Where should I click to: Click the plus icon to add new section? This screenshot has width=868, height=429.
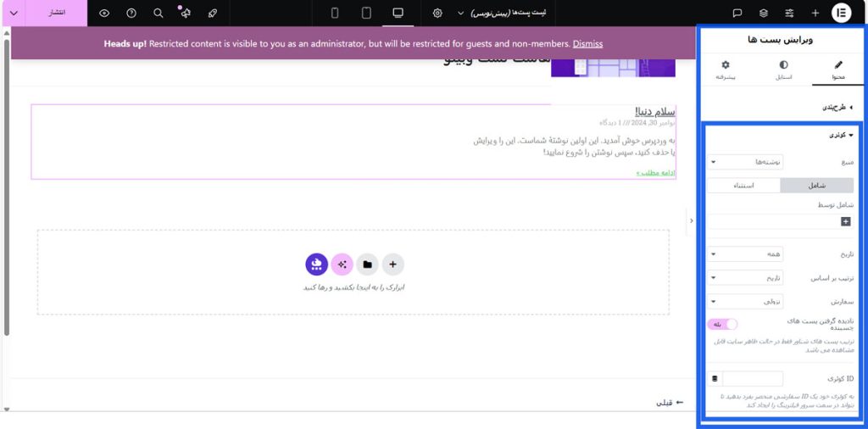393,265
